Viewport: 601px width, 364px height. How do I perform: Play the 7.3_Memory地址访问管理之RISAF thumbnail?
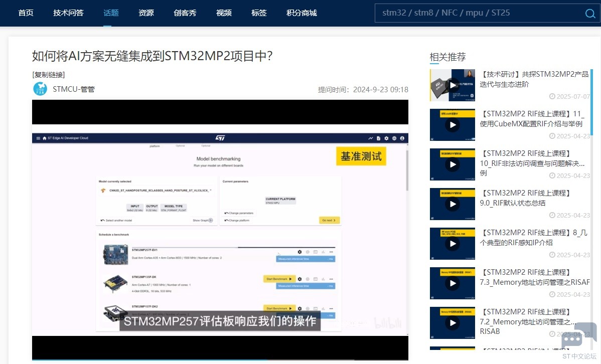tap(453, 283)
